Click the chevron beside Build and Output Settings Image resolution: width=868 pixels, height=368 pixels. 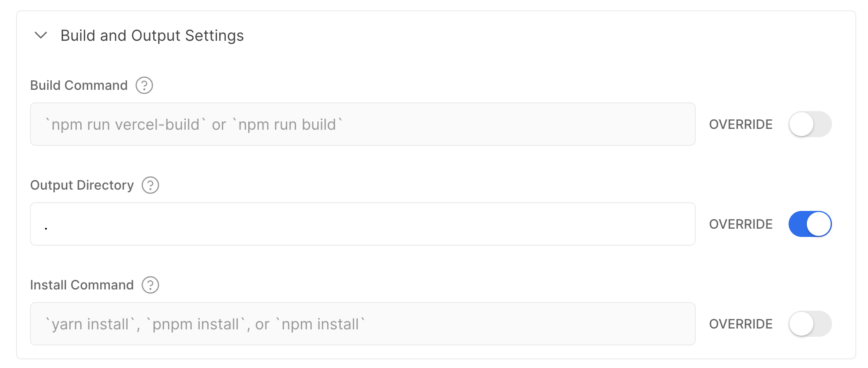pyautogui.click(x=41, y=36)
